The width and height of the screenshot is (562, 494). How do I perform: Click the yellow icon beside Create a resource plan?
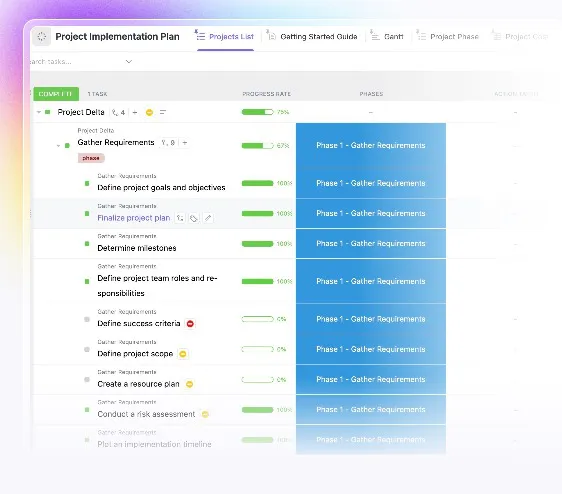[189, 384]
